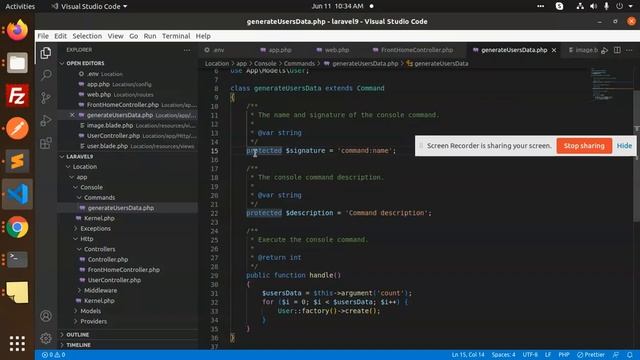Image resolution: width=640 pixels, height=360 pixels.
Task: Open the Selection menu
Action: coord(87,36)
